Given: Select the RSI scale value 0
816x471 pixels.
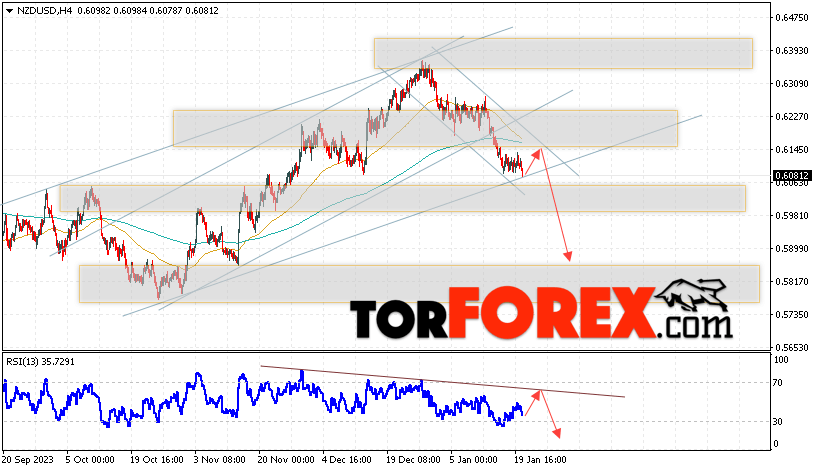Looking at the screenshot, I should tap(776, 444).
